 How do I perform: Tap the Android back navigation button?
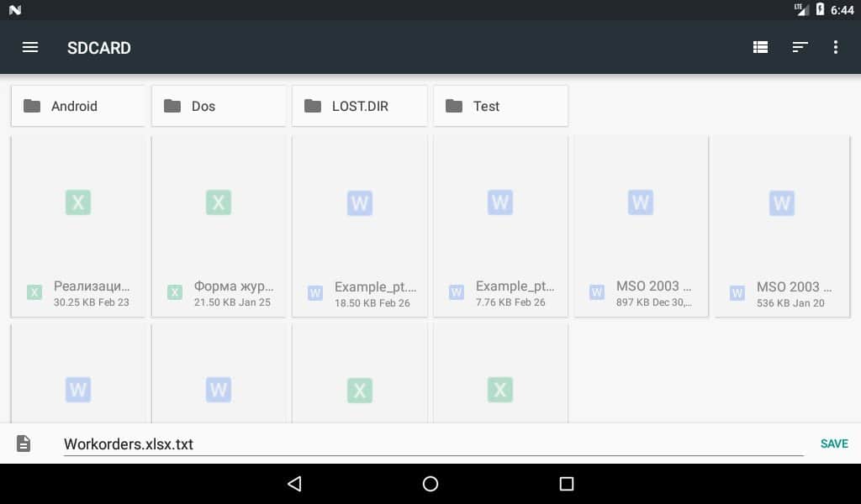click(x=293, y=484)
